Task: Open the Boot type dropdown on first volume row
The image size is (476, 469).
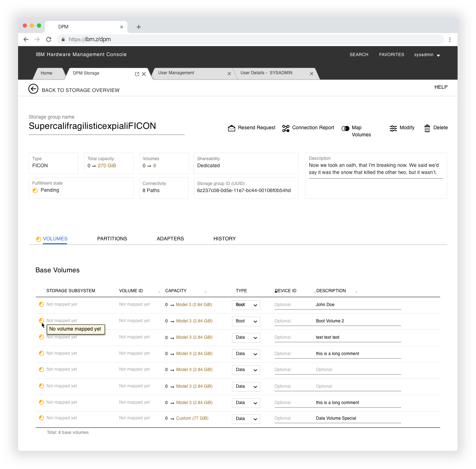Action: pos(246,305)
